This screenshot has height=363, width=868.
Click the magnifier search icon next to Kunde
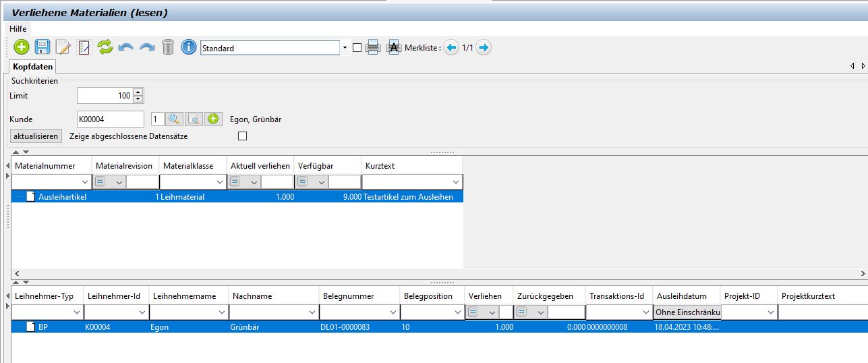point(174,119)
